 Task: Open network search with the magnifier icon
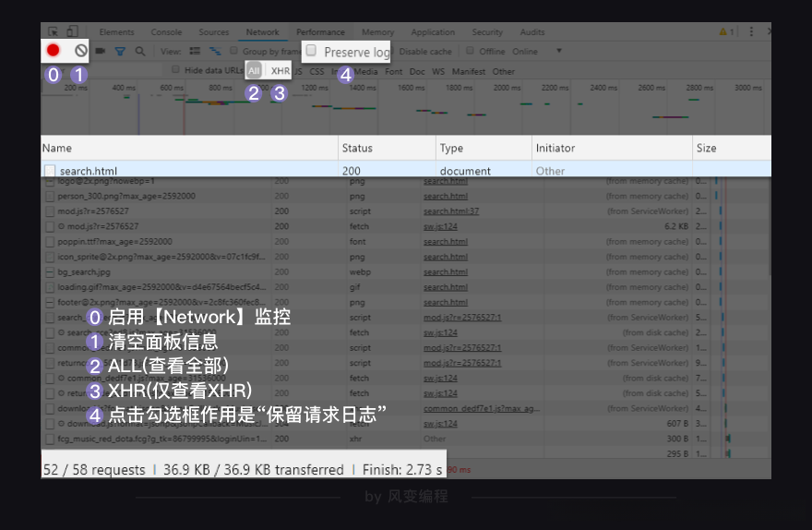pyautogui.click(x=140, y=52)
